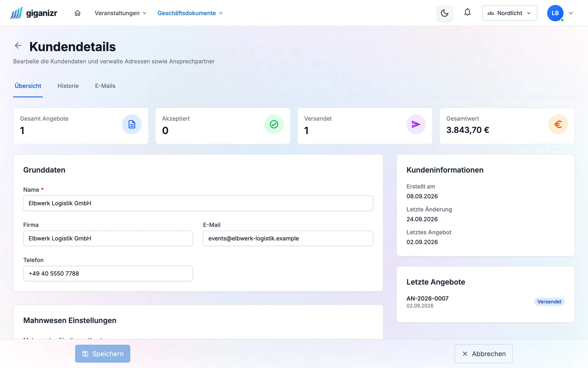This screenshot has height=368, width=588.
Task: Go to the home page icon
Action: pyautogui.click(x=77, y=13)
